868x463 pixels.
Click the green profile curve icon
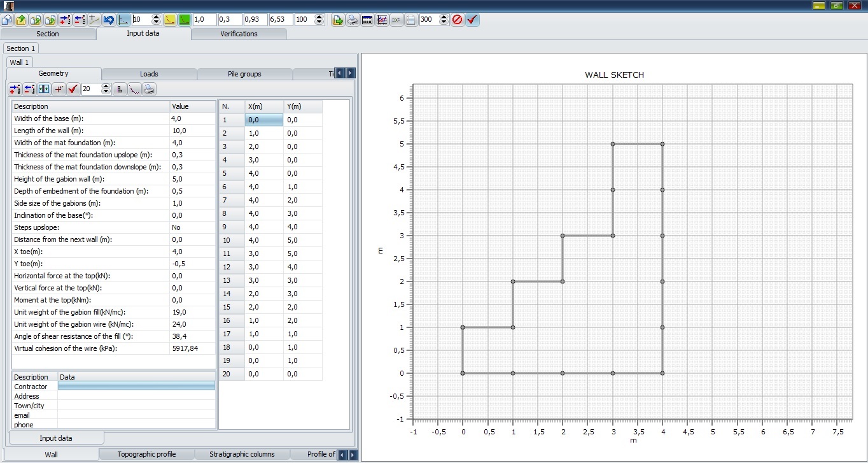[184, 20]
